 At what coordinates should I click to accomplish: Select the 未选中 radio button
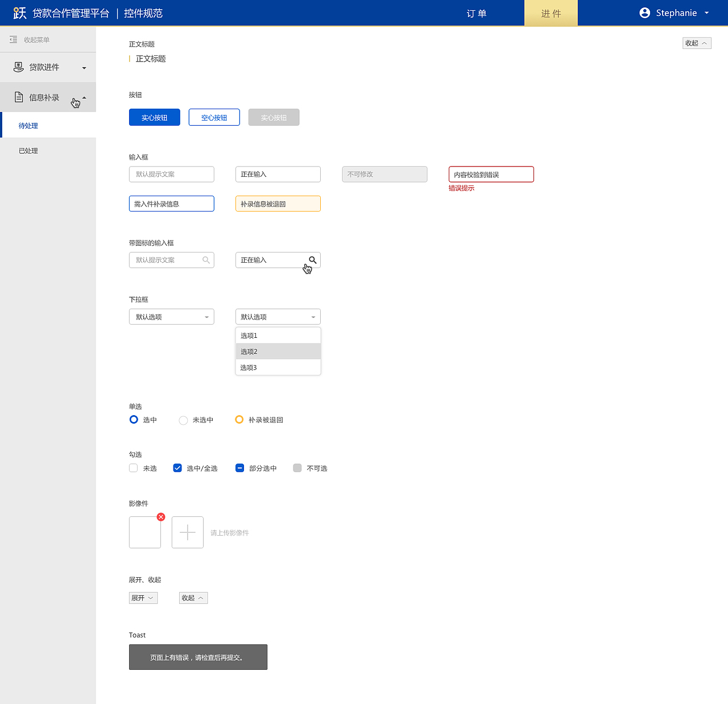tap(183, 420)
